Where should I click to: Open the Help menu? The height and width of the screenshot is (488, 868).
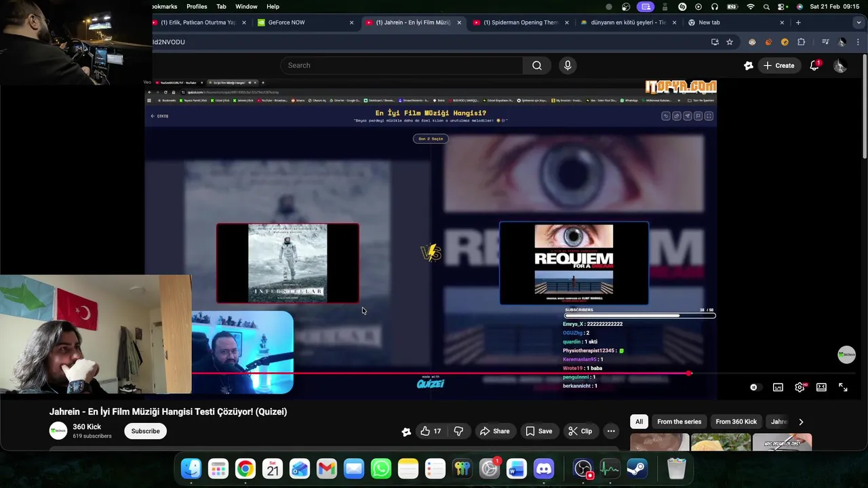coord(273,7)
